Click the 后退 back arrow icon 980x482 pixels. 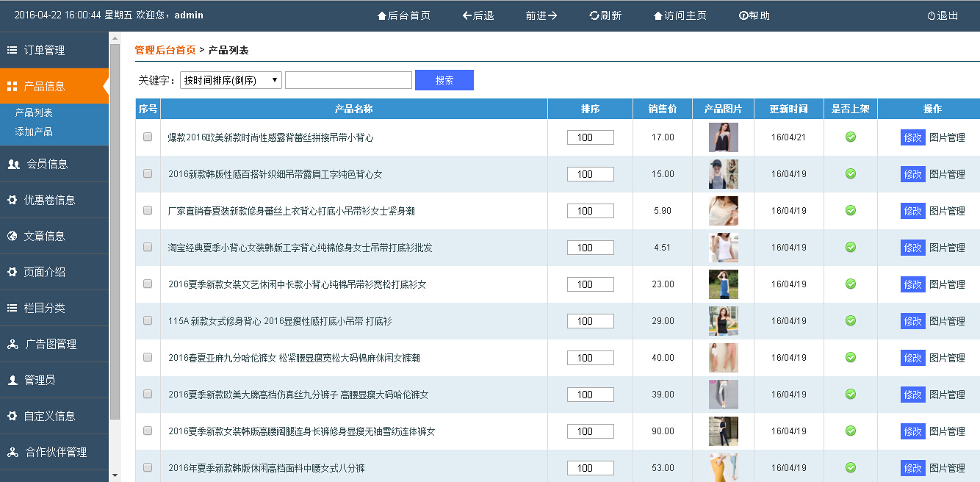click(x=466, y=15)
